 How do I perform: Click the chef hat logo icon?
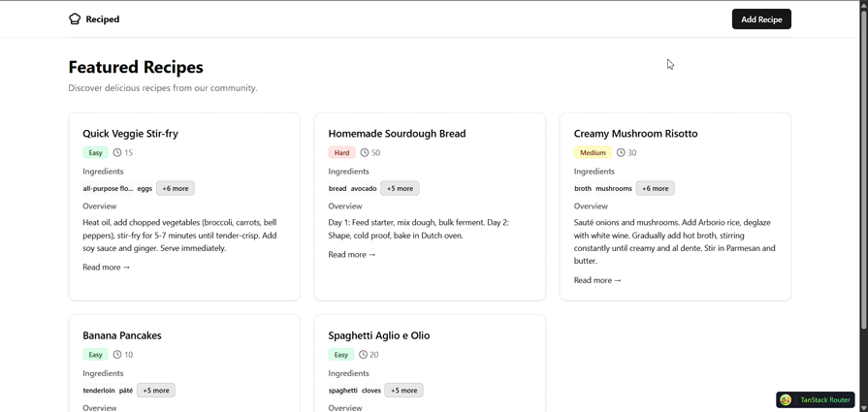point(75,19)
